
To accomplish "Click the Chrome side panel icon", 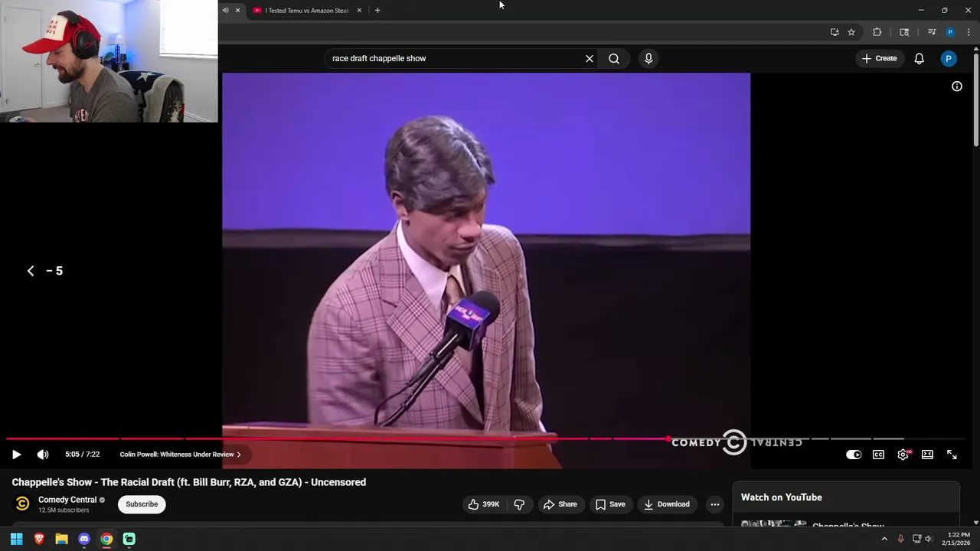I will click(x=904, y=32).
